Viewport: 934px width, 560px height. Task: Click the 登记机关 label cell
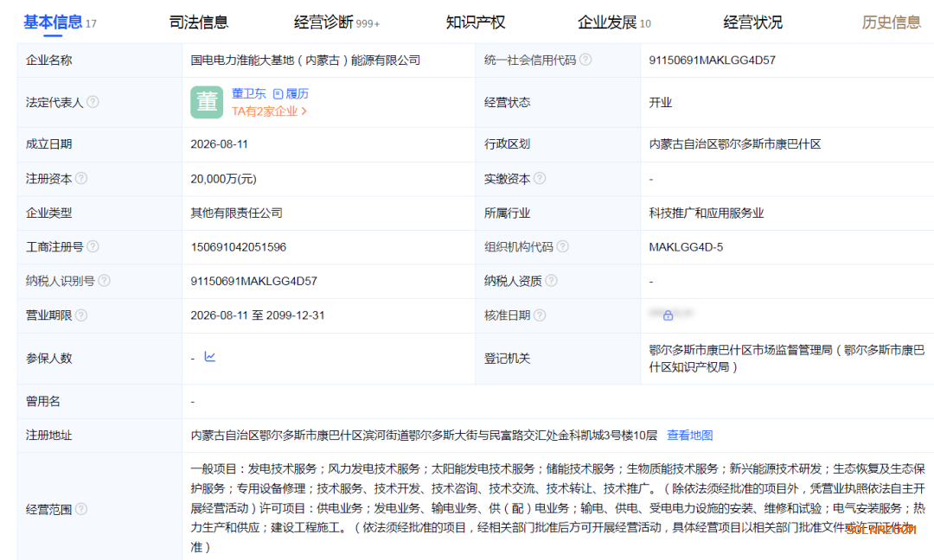pos(558,359)
